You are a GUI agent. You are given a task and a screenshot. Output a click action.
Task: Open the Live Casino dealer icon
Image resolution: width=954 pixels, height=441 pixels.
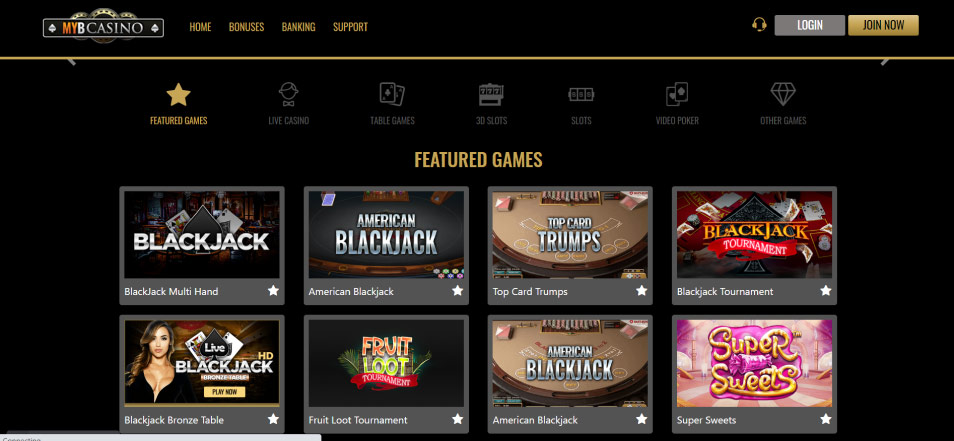point(288,95)
